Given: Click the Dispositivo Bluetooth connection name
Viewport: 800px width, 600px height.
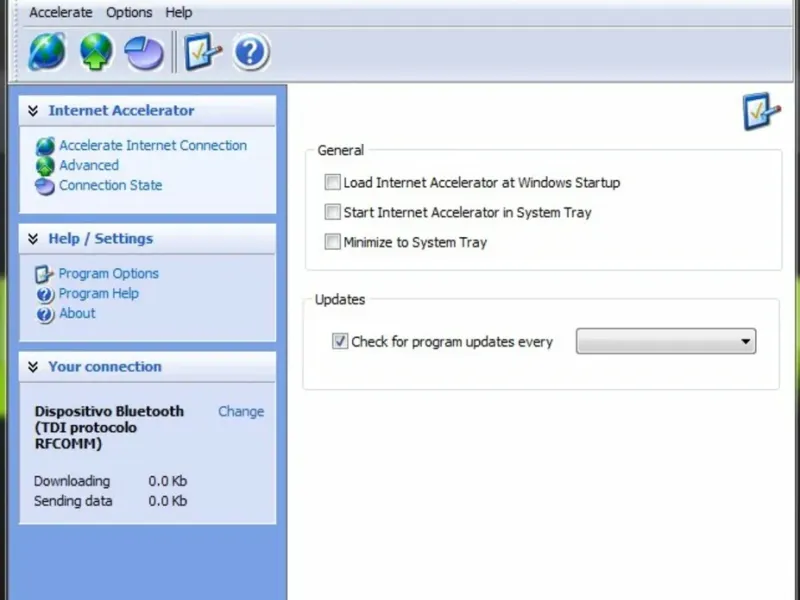Looking at the screenshot, I should click(109, 428).
